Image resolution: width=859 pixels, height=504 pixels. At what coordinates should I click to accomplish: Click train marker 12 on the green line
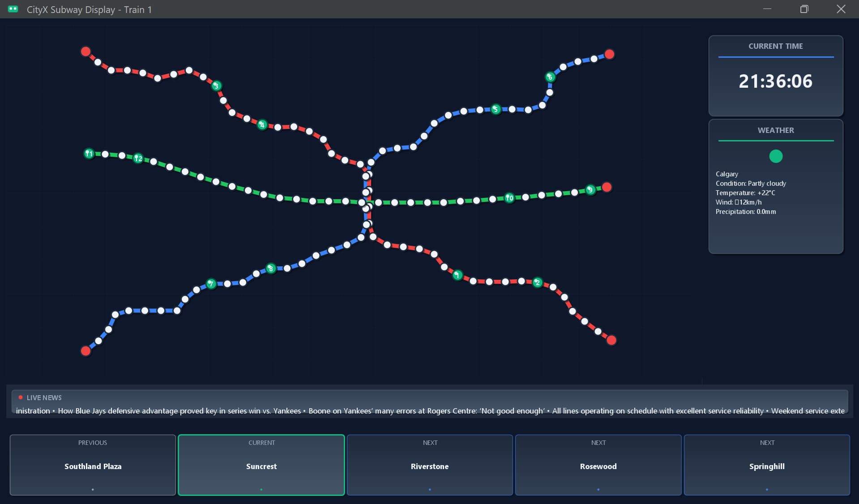(138, 158)
